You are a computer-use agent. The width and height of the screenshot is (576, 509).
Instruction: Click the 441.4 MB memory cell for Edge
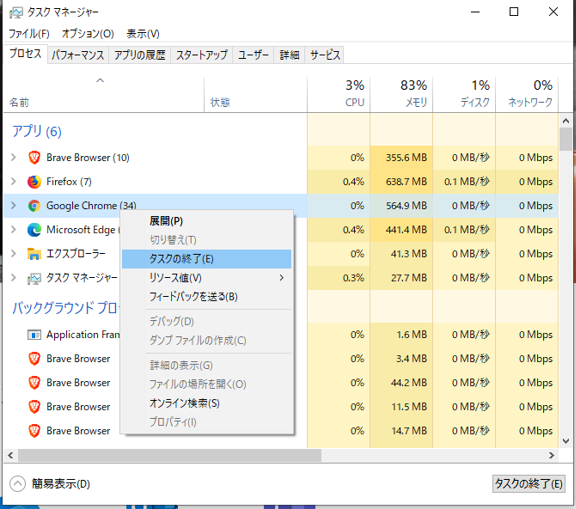pyautogui.click(x=402, y=230)
